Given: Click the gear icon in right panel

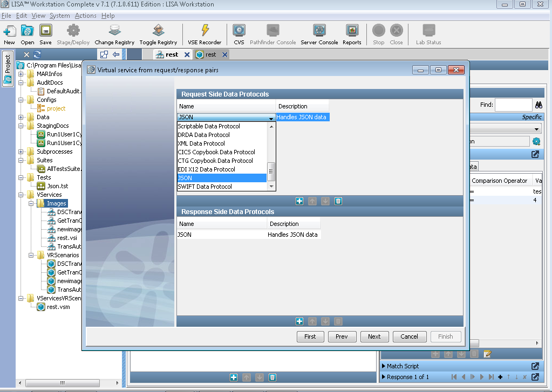Looking at the screenshot, I should (536, 141).
